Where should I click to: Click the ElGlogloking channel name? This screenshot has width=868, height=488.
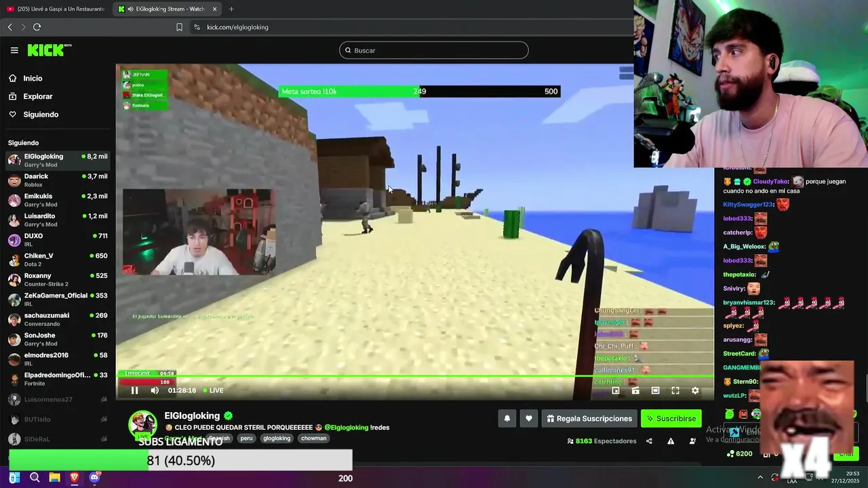pos(192,415)
